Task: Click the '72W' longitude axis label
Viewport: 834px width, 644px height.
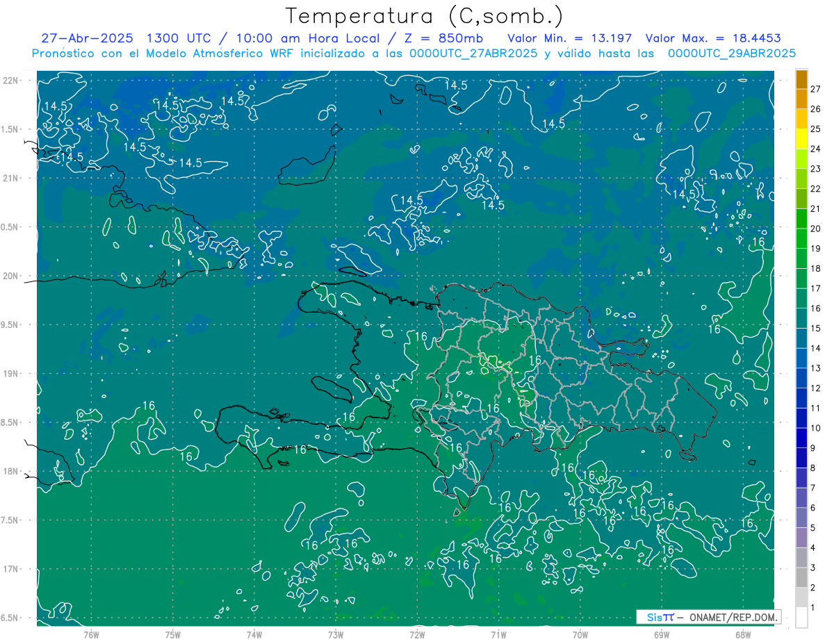Action: [417, 635]
